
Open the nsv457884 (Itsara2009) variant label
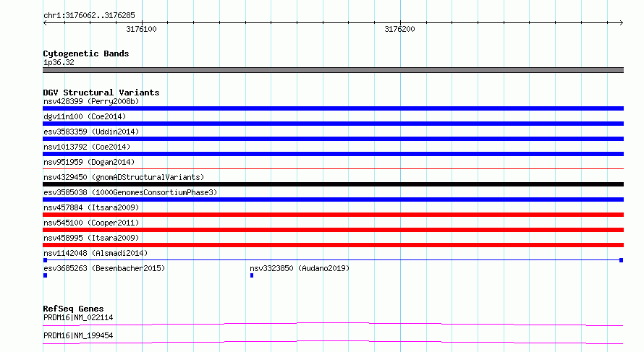tap(91, 207)
